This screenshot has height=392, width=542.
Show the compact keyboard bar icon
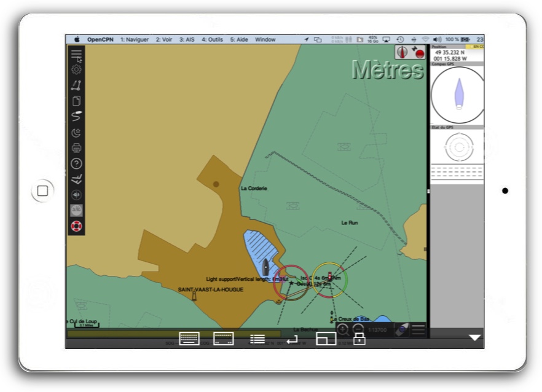[223, 339]
